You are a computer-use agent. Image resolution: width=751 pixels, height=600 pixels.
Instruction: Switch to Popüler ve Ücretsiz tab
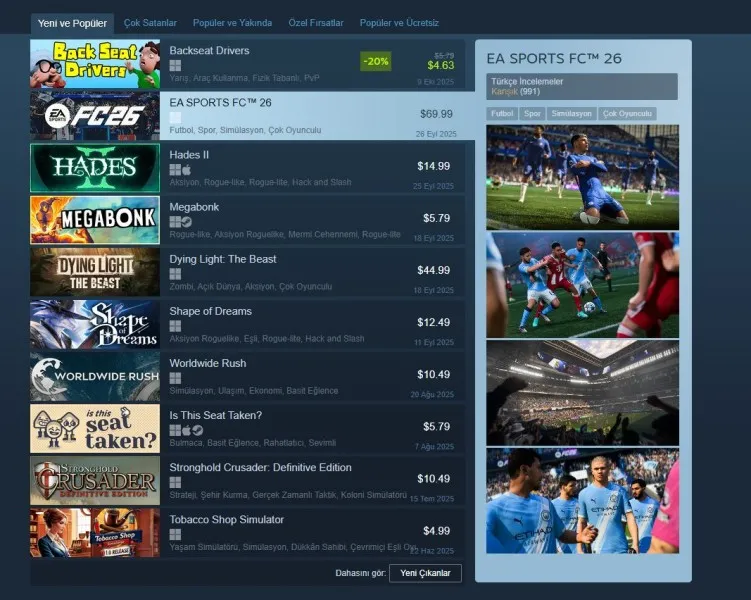tap(399, 23)
